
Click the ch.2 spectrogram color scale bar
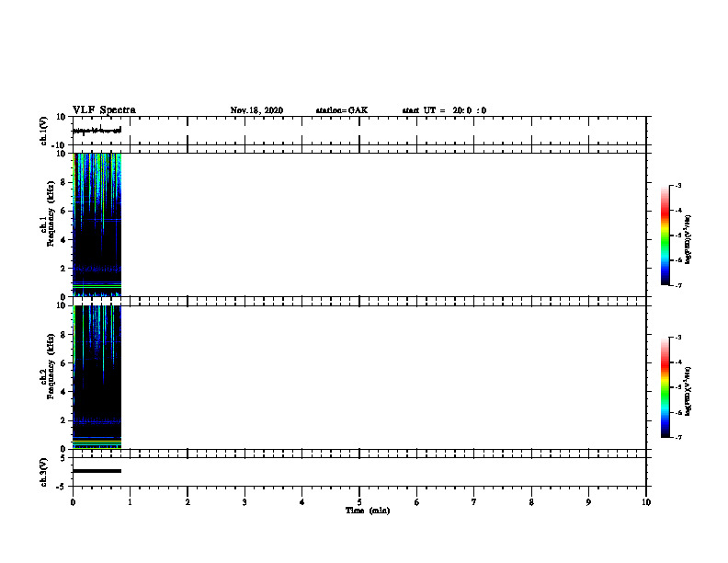pyautogui.click(x=665, y=387)
